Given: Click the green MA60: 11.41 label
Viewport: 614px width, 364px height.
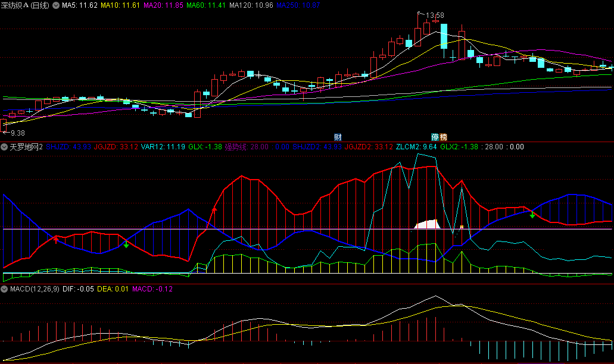Looking at the screenshot, I should (206, 5).
